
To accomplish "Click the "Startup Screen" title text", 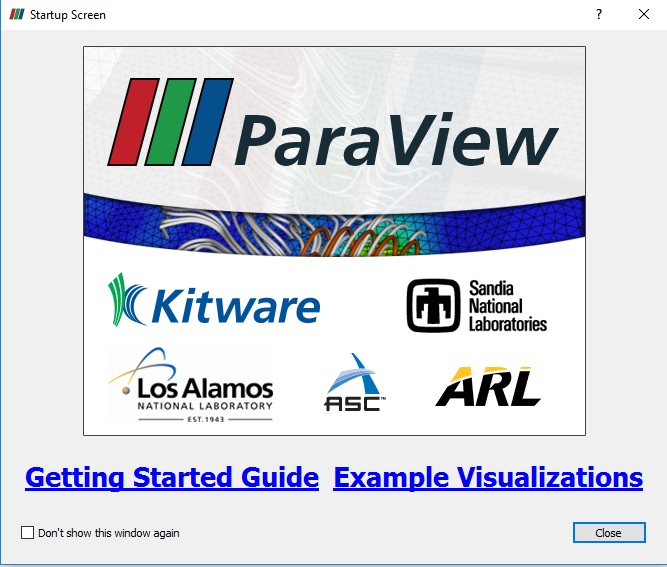I will click(68, 15).
